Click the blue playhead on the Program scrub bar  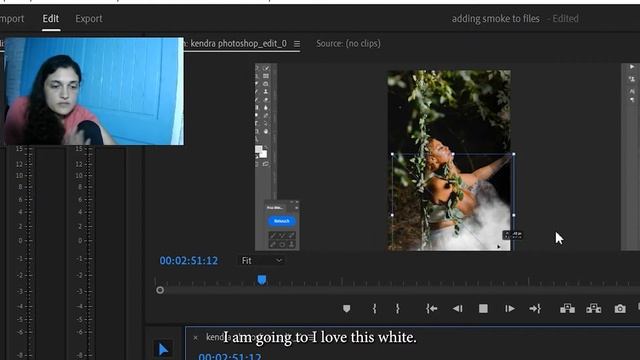[262, 280]
